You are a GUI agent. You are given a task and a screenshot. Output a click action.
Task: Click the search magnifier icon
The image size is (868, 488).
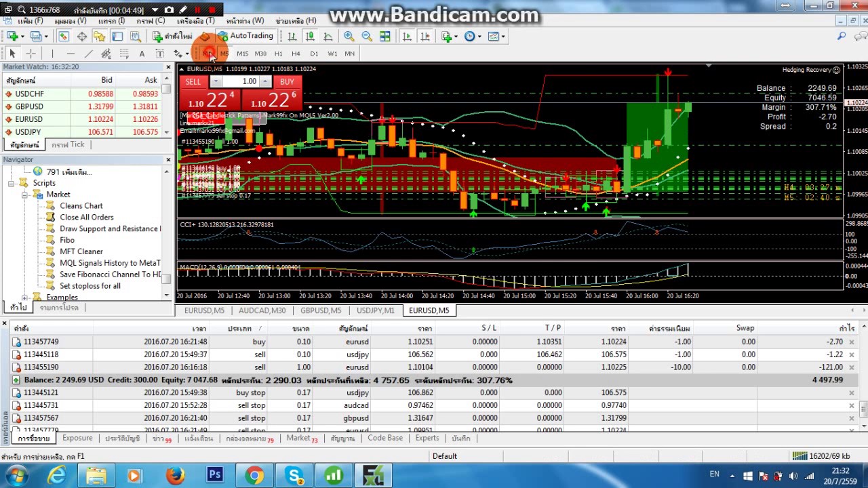tap(842, 36)
